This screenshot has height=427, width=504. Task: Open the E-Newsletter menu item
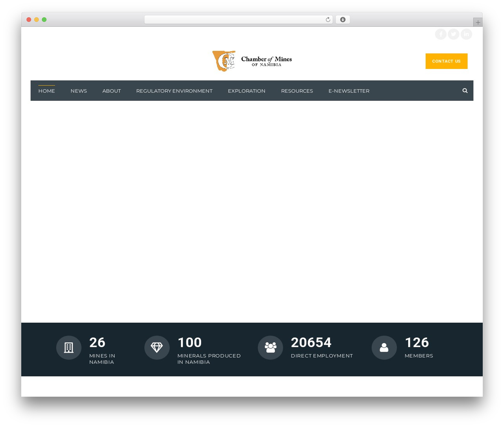coord(349,91)
